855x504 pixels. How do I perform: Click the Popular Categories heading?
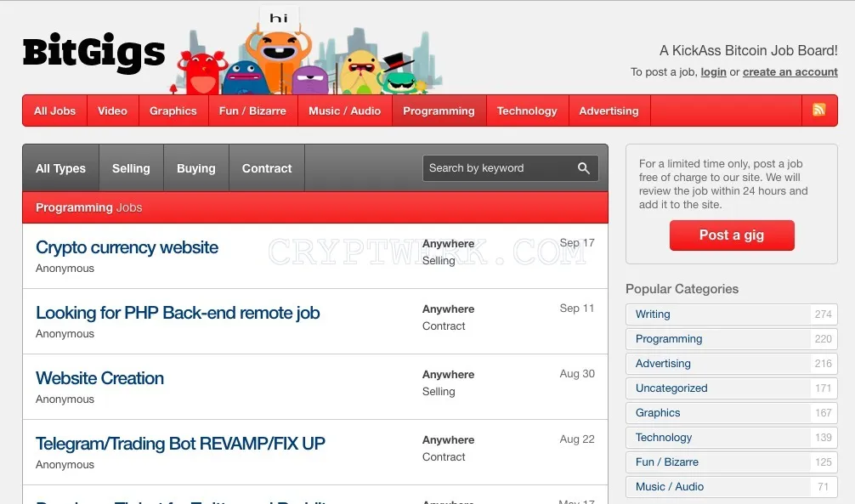tap(682, 288)
